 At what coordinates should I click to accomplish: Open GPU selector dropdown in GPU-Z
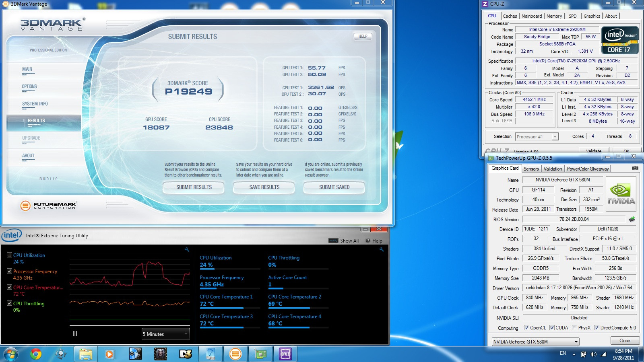pyautogui.click(x=536, y=342)
